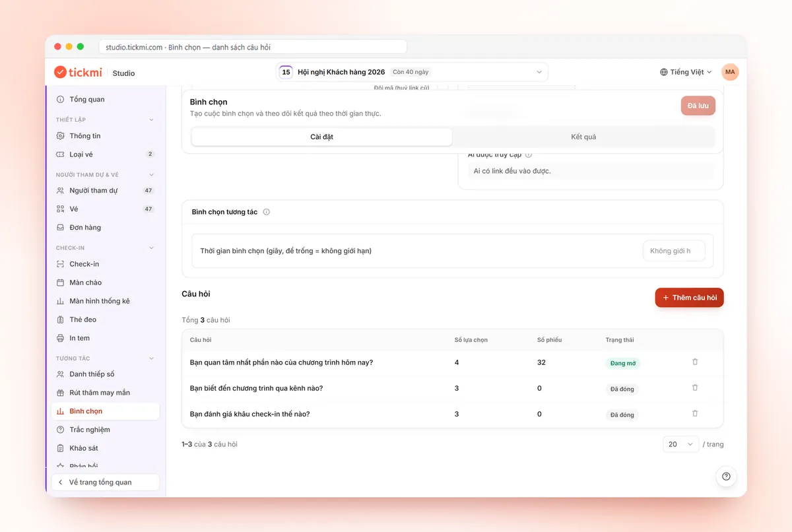Open Người tham dự list
Screen dimensions: 792x532
(x=106, y=191)
